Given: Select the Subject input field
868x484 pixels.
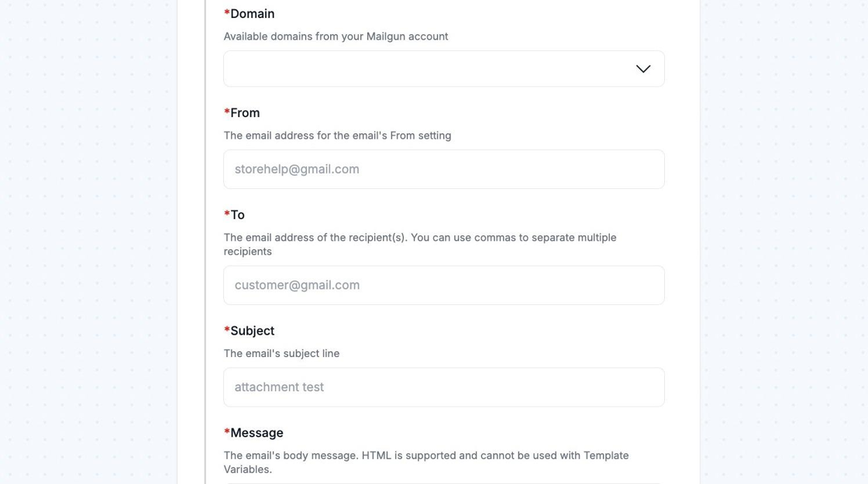Looking at the screenshot, I should pyautogui.click(x=443, y=387).
